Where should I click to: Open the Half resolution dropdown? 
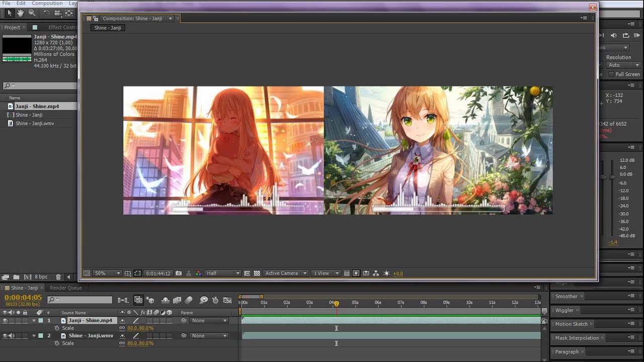click(223, 274)
